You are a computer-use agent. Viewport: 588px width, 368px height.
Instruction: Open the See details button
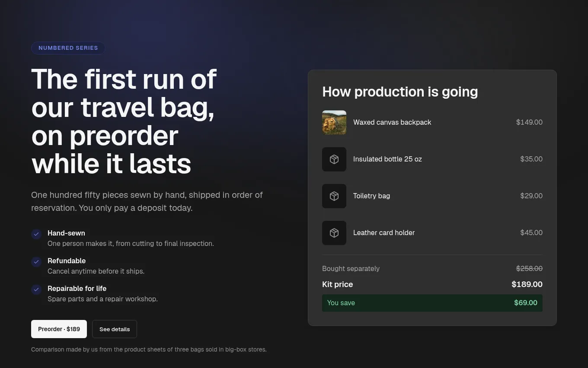[x=115, y=329]
